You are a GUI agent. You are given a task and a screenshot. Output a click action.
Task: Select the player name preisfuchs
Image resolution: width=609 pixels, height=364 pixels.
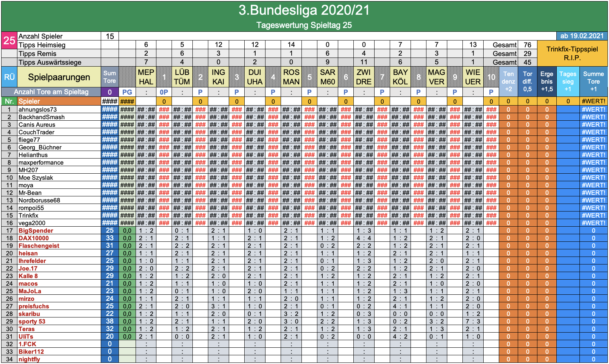pos(34,306)
